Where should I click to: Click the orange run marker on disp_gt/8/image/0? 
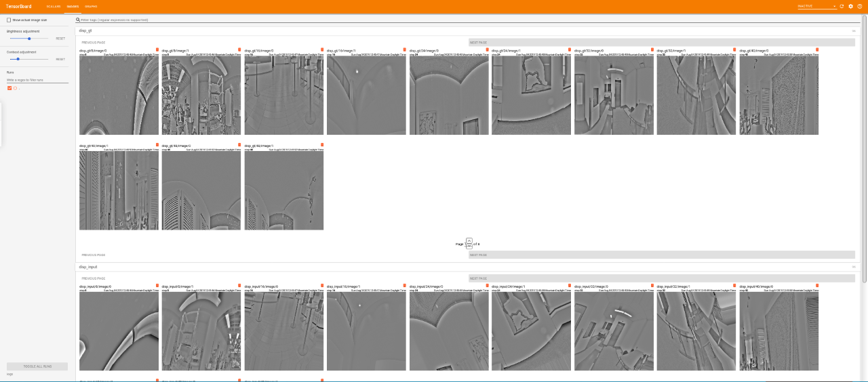pyautogui.click(x=157, y=49)
